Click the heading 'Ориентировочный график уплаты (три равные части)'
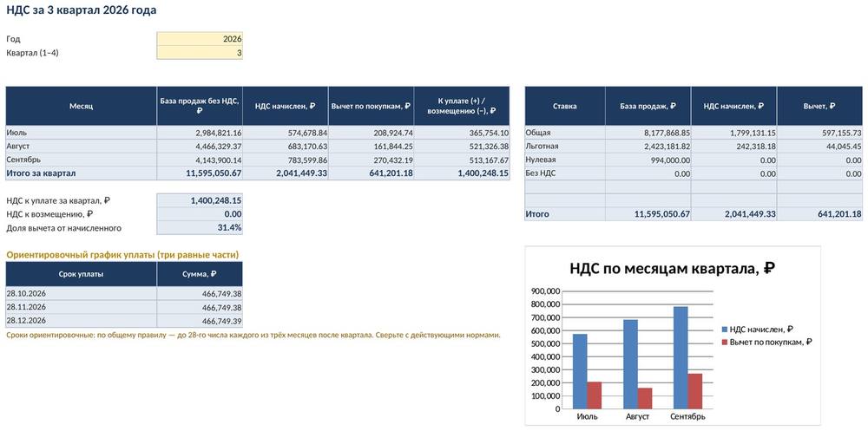This screenshot has width=868, height=431. pyautogui.click(x=122, y=254)
